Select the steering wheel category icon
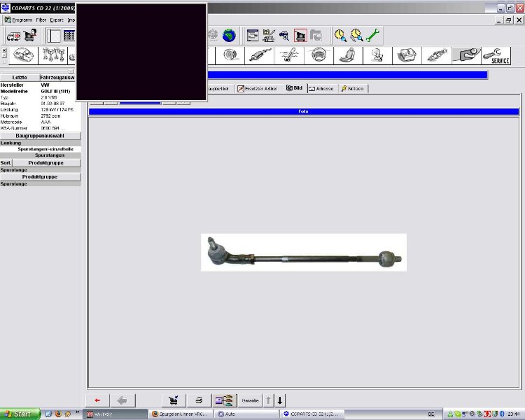 [x=319, y=56]
